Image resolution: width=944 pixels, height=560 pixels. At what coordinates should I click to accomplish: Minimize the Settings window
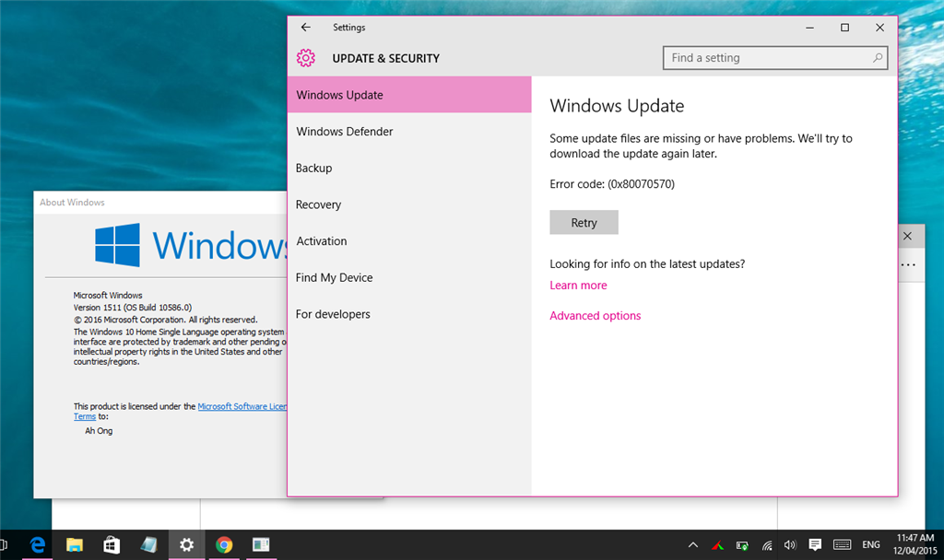[809, 28]
